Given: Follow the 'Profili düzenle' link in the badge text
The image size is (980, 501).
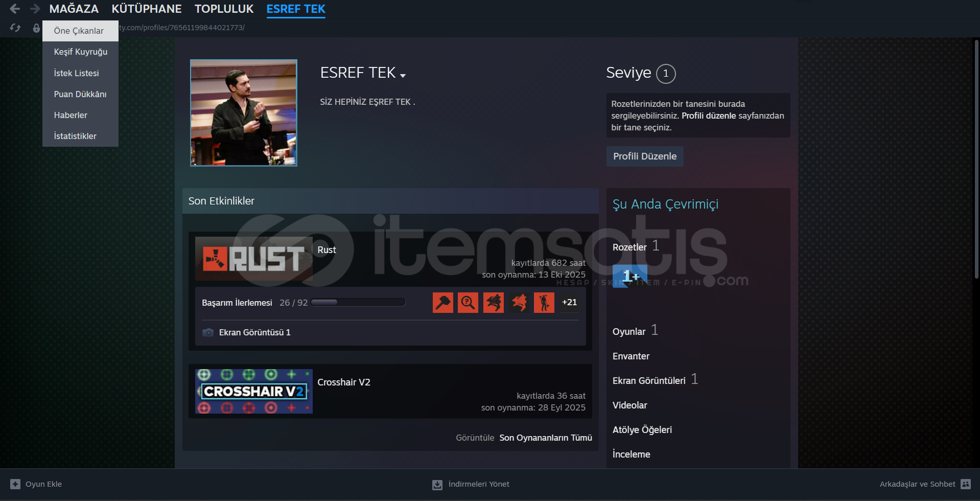Looking at the screenshot, I should coord(709,116).
